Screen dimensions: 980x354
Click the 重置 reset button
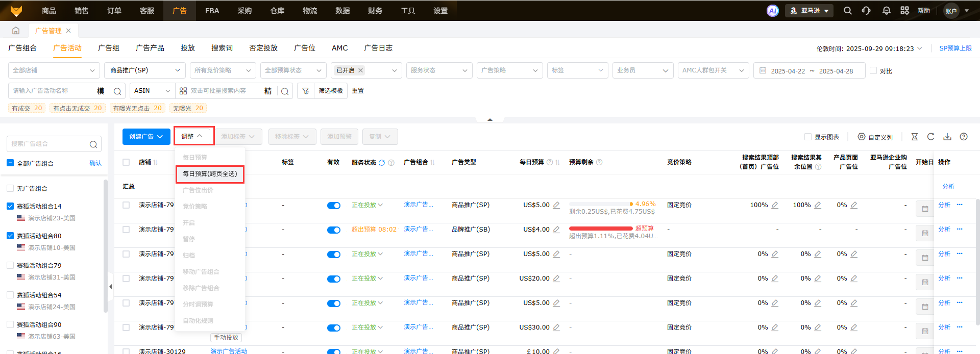click(358, 91)
